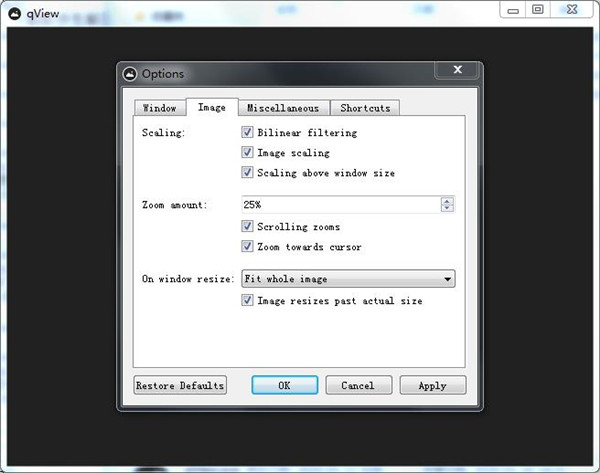Toggle Zoom towards cursor checkbox

pyautogui.click(x=247, y=247)
